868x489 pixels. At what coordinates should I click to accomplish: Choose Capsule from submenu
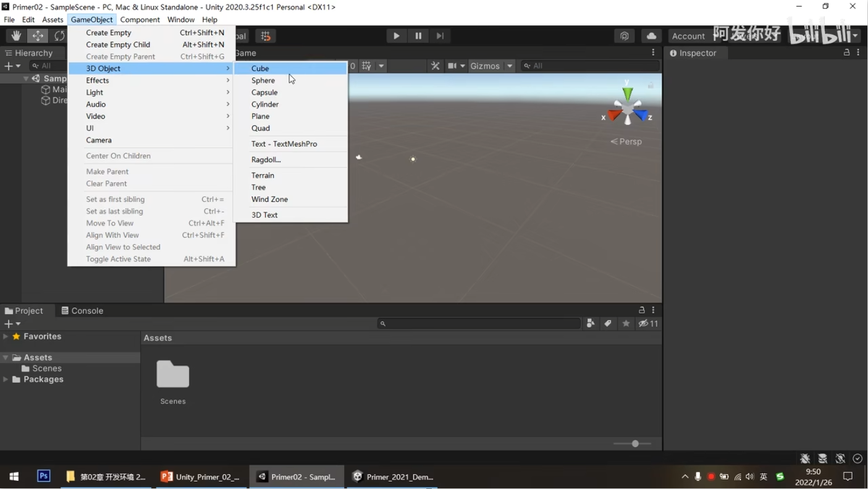[x=290, y=92]
